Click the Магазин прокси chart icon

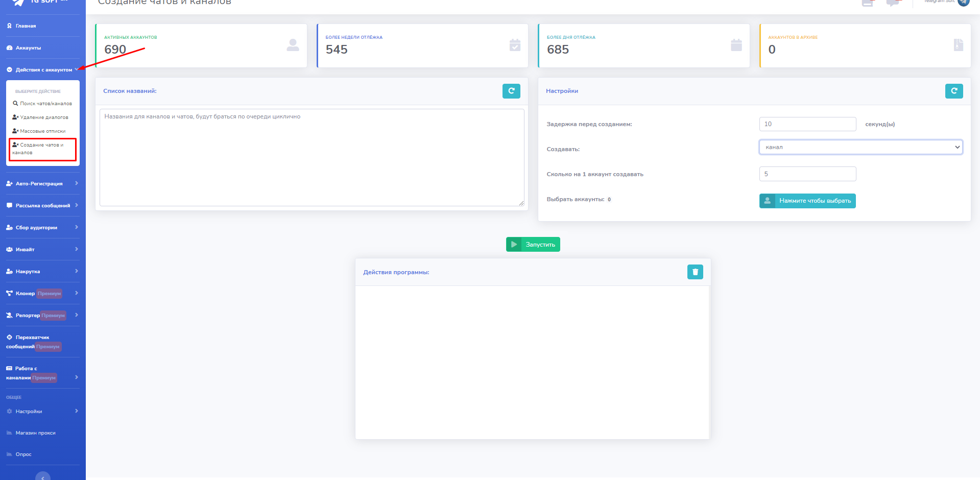point(9,433)
